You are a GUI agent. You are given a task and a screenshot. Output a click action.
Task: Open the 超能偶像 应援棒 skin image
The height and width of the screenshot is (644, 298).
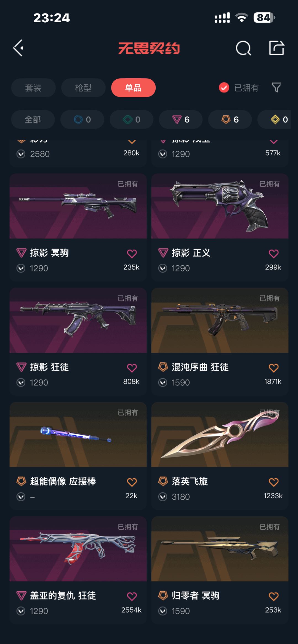pos(78,435)
